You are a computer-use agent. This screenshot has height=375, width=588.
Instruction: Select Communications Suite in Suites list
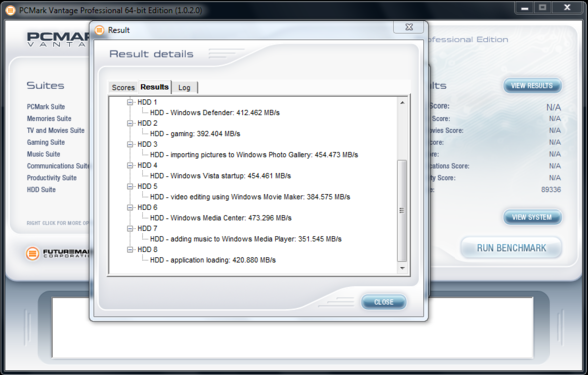tap(58, 166)
